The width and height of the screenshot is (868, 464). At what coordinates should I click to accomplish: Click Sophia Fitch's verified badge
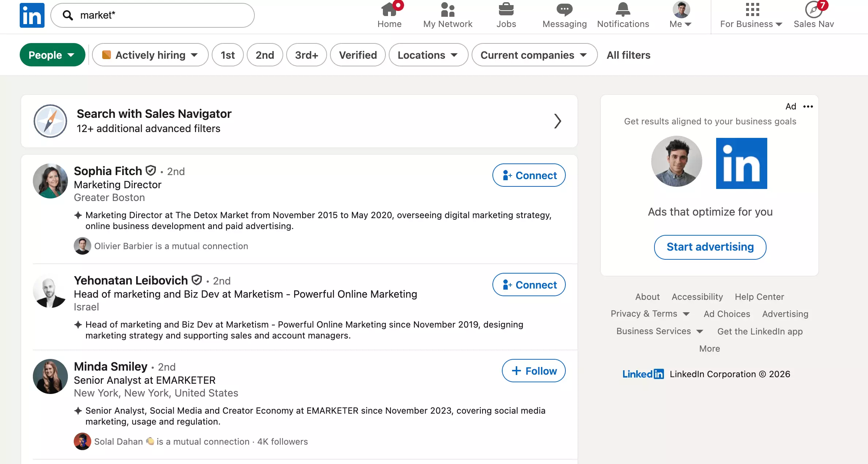pos(151,171)
